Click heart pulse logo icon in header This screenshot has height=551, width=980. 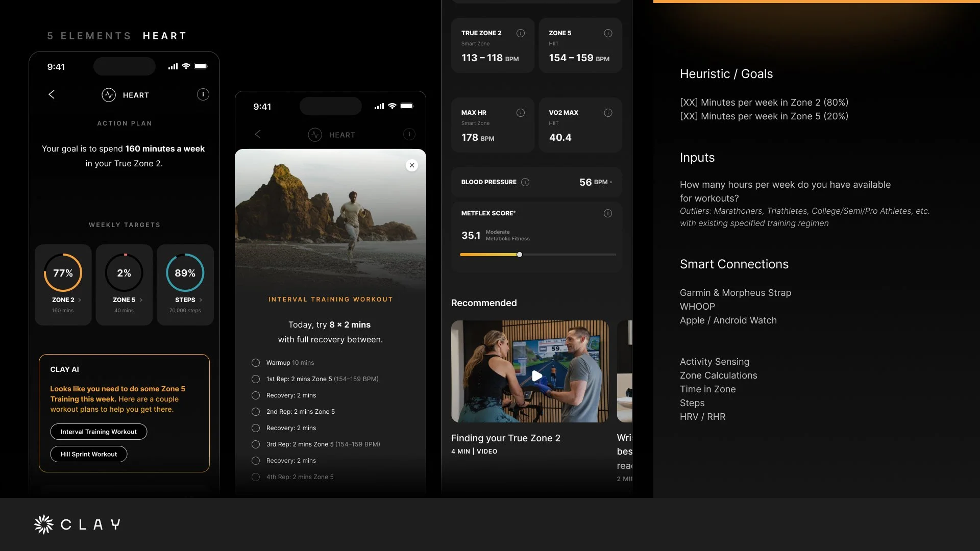[109, 95]
